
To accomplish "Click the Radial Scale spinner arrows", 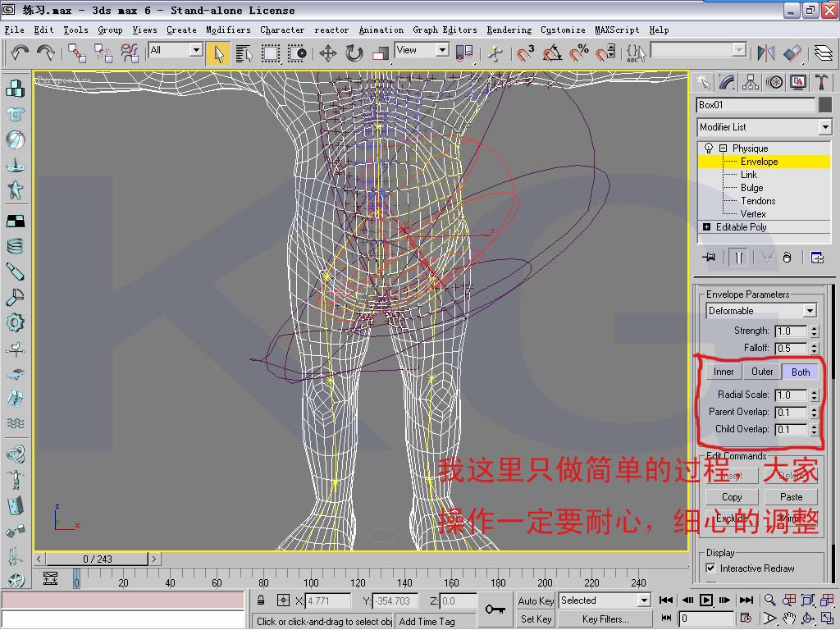I will pos(814,395).
